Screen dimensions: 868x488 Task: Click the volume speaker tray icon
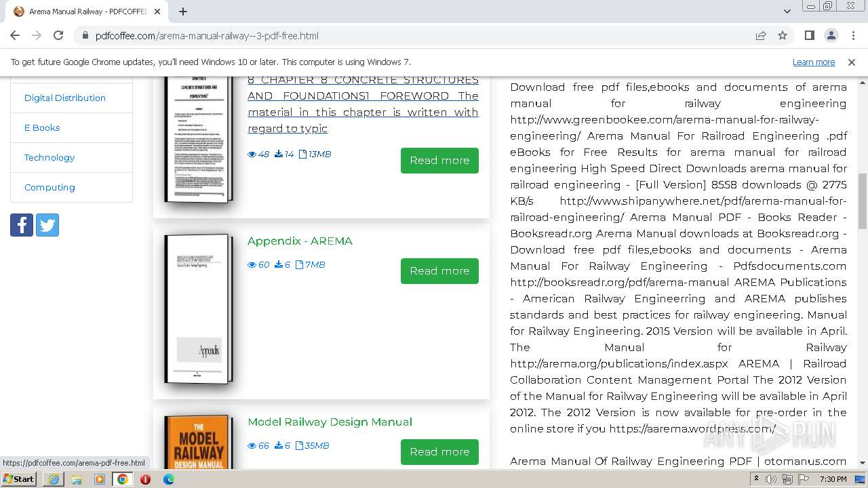(x=771, y=479)
